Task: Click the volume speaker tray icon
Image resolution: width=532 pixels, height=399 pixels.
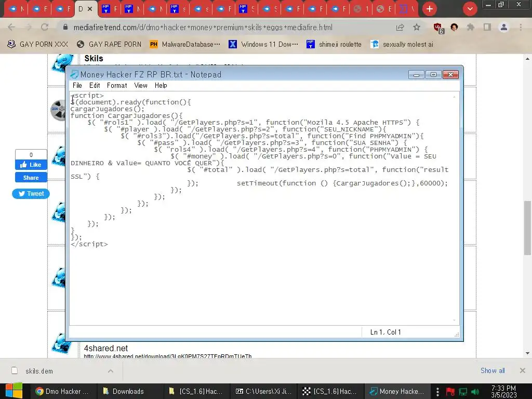Action: click(475, 392)
